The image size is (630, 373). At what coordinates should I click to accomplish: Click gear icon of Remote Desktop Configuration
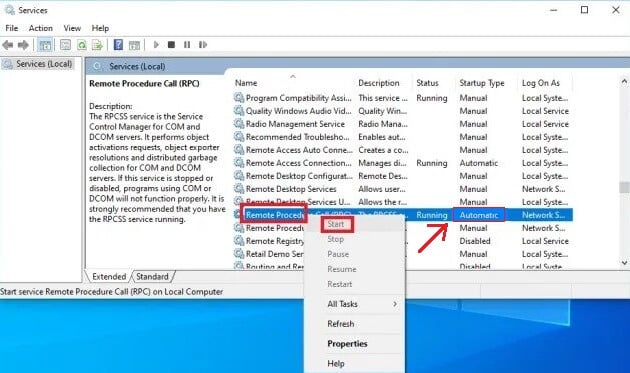(239, 176)
